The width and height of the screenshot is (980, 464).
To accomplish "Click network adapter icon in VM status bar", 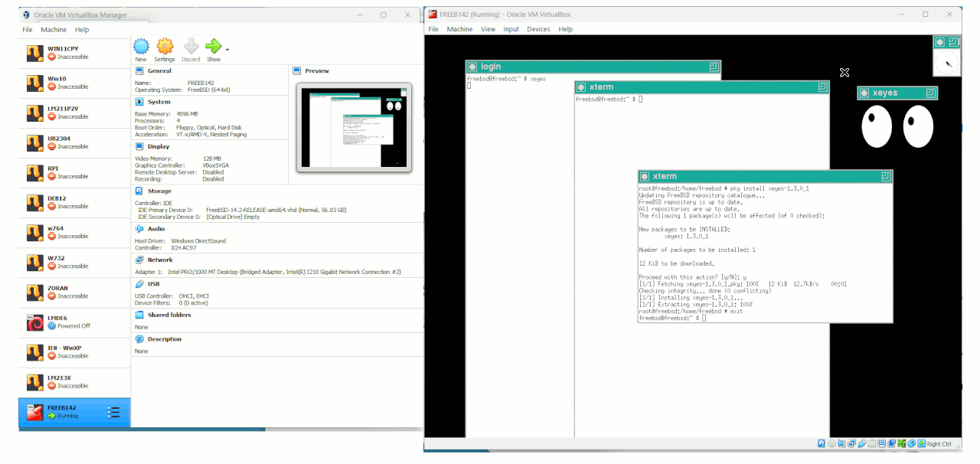I will coord(851,443).
